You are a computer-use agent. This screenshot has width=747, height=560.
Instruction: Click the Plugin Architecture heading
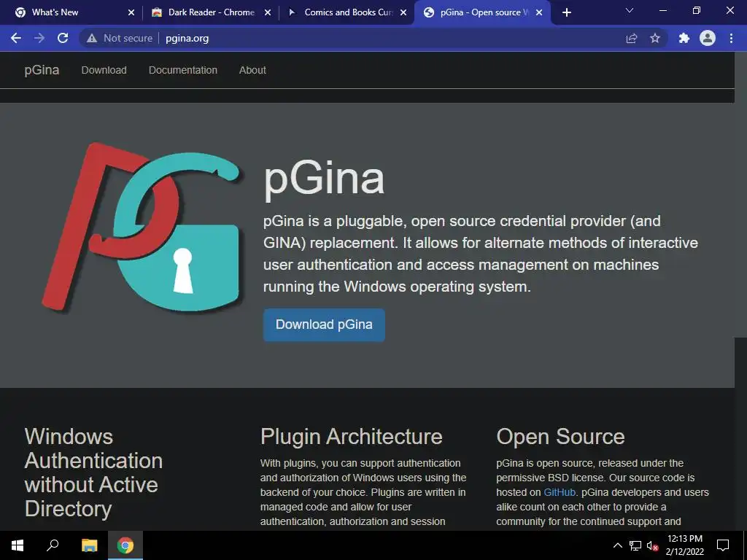(x=351, y=437)
